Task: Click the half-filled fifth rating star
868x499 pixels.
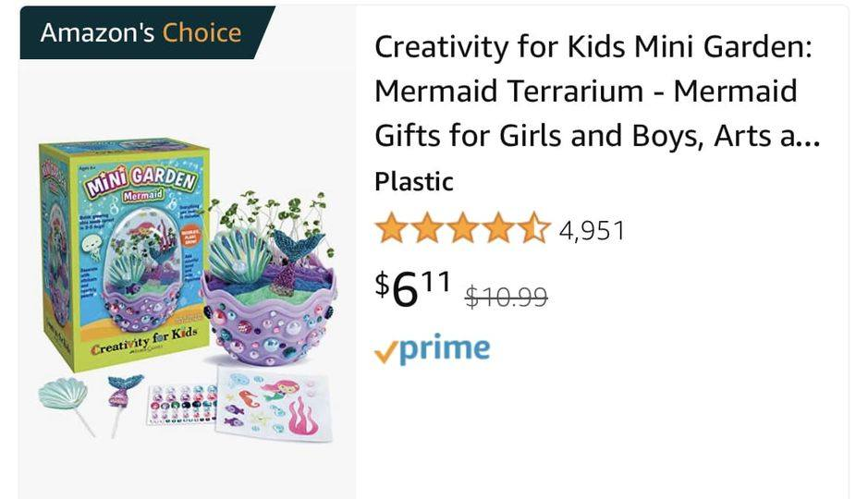Action: pos(534,228)
